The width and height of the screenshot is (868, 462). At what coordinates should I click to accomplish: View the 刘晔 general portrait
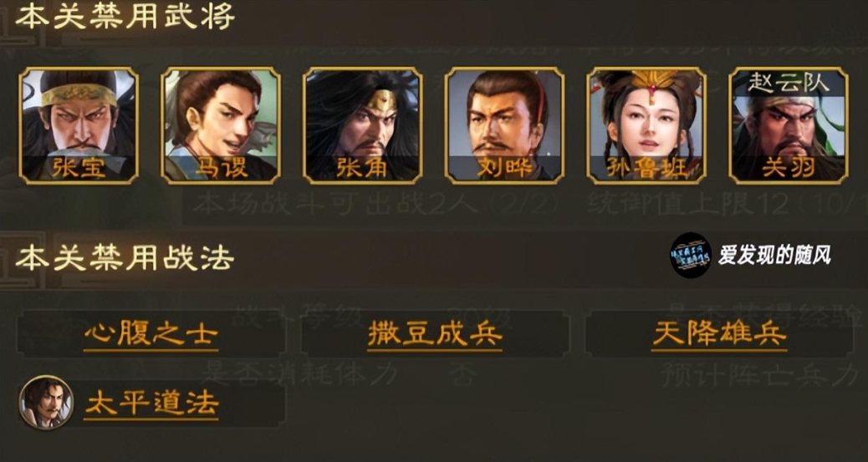pyautogui.click(x=504, y=125)
